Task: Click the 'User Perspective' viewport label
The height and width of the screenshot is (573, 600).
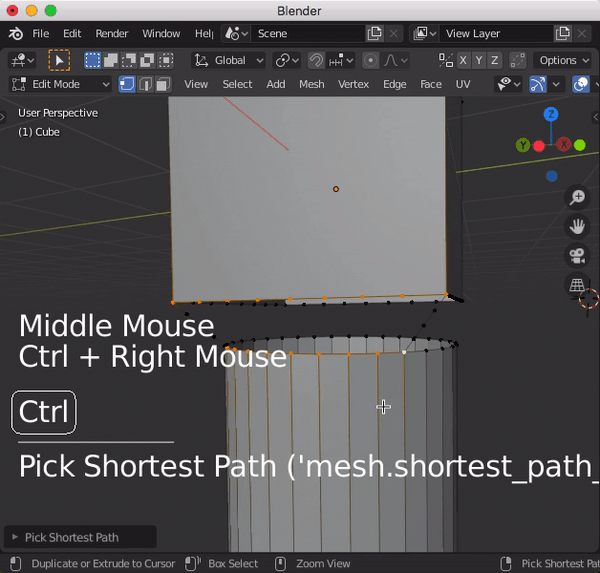Action: pos(58,113)
